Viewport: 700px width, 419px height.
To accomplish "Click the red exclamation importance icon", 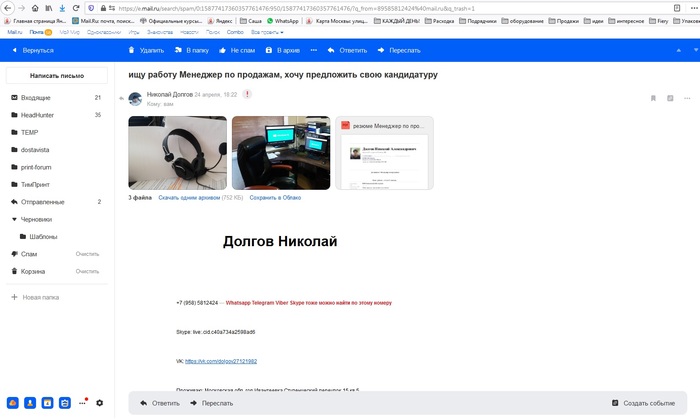I will (x=247, y=94).
